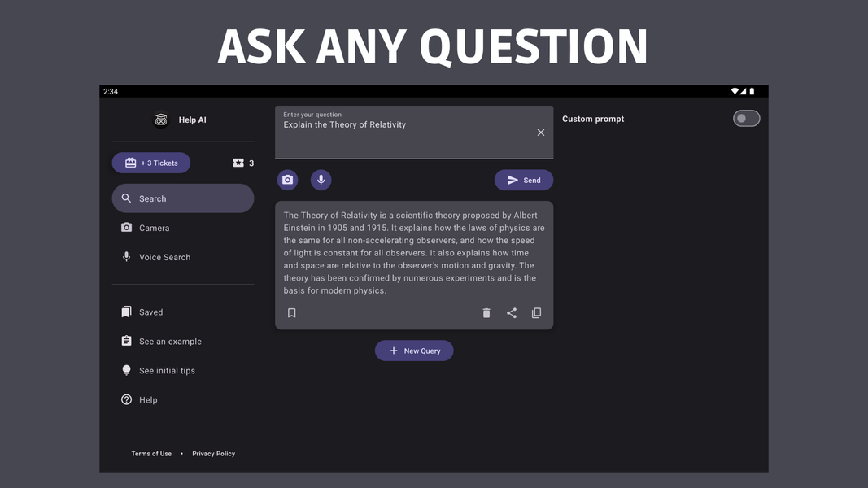Show See initial tips
868x488 pixels.
[167, 371]
